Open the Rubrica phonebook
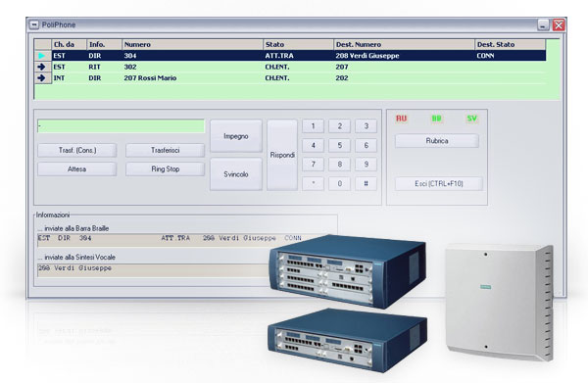This screenshot has width=588, height=383. 437,141
